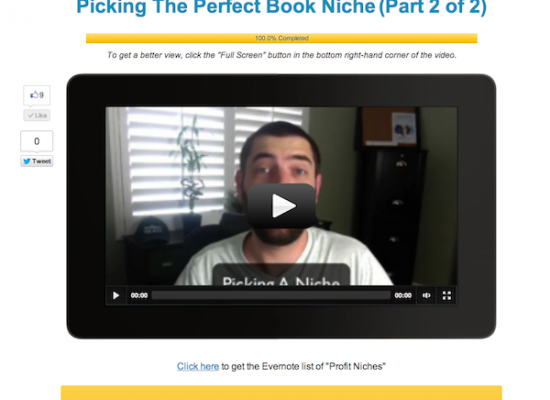Click the yellow banner below the Evernote link

(281, 393)
